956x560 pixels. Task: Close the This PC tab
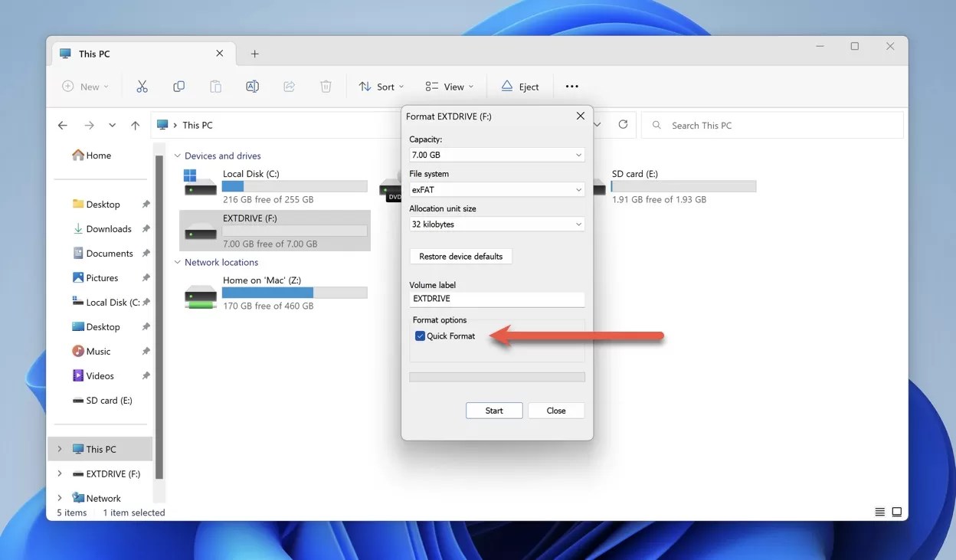click(220, 54)
